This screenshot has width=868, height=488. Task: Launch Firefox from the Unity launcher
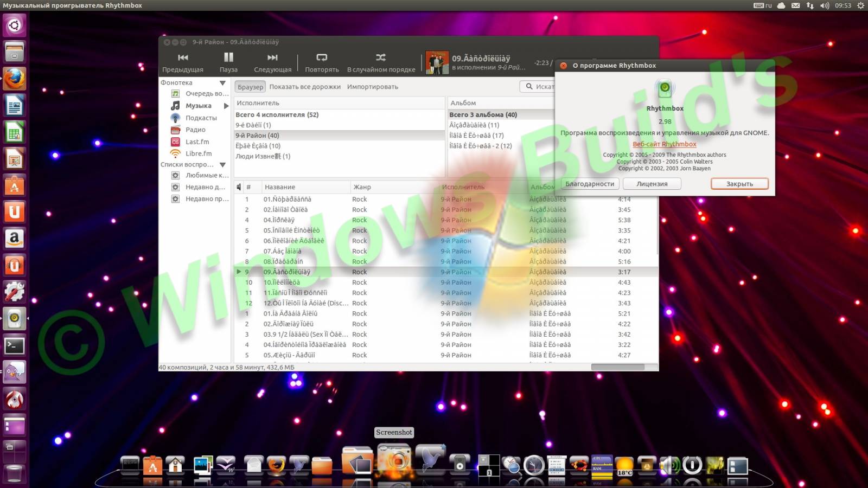pyautogui.click(x=14, y=78)
